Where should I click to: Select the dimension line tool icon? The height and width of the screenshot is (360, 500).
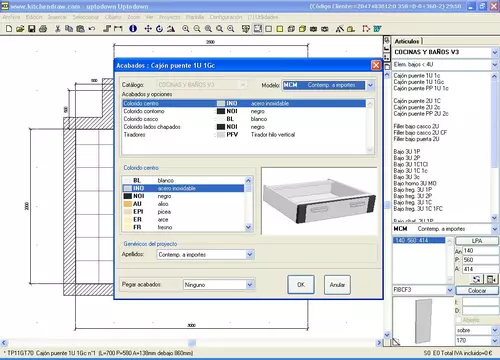[118, 29]
